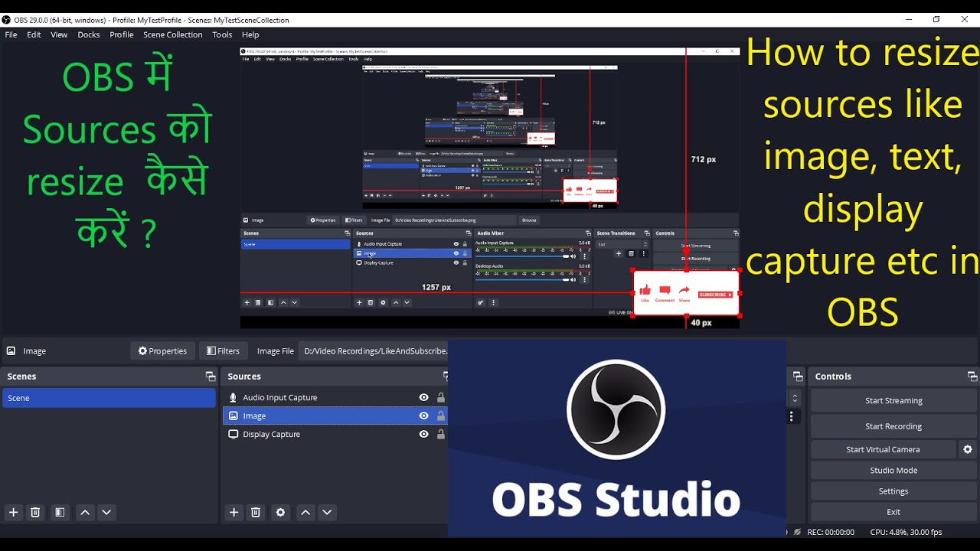Pop out the Scenes dock

[210, 377]
